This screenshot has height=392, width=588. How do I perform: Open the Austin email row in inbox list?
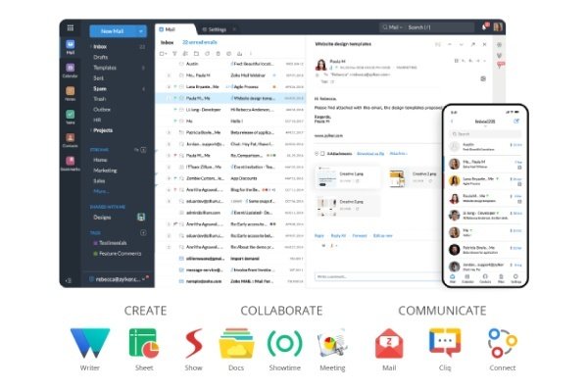230,64
